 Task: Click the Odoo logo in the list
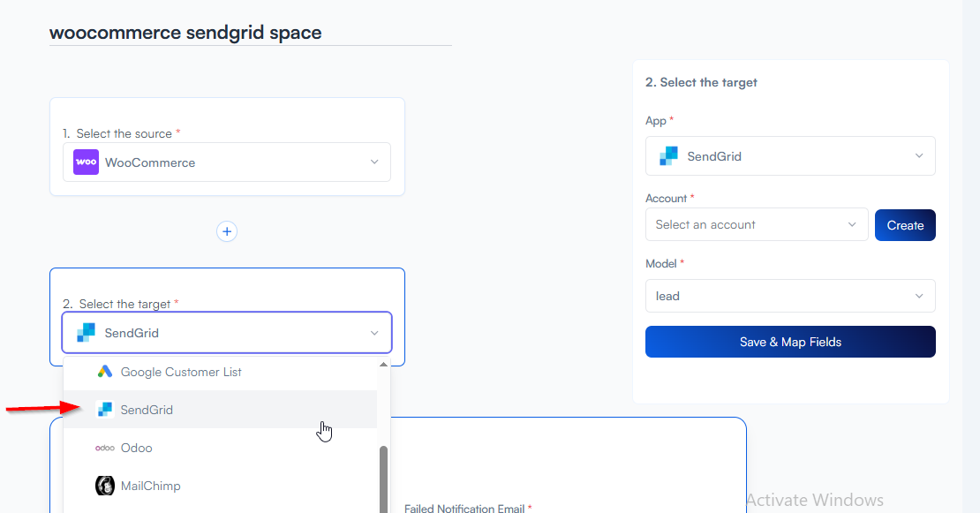coord(105,448)
